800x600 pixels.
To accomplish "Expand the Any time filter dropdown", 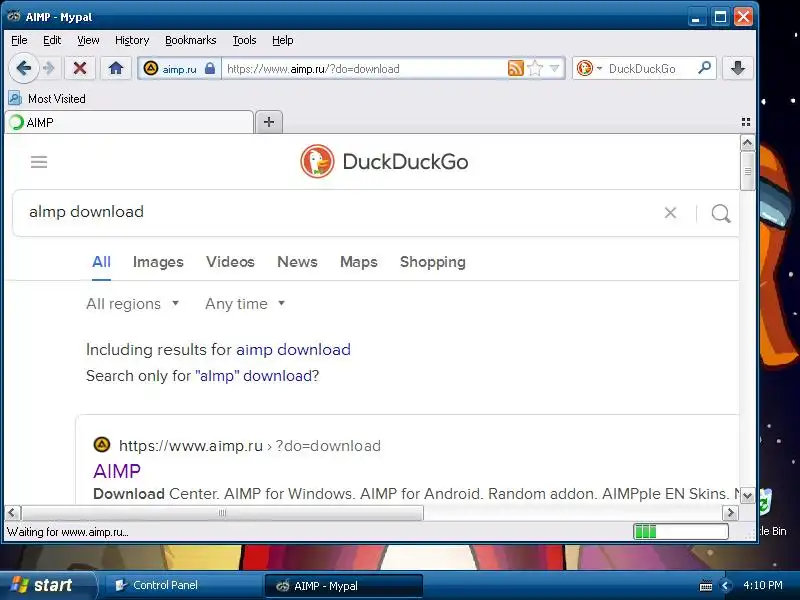I will click(x=245, y=304).
